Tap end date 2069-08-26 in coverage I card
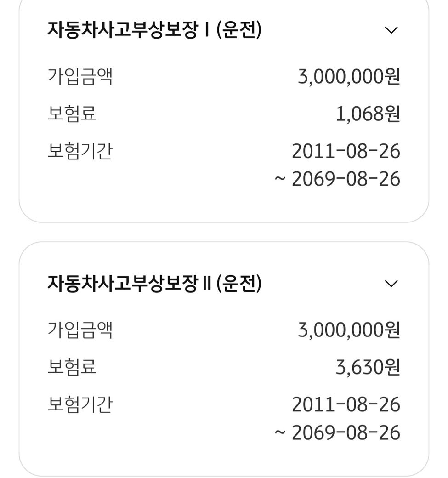Viewport: 448px width, 478px height. click(346, 179)
